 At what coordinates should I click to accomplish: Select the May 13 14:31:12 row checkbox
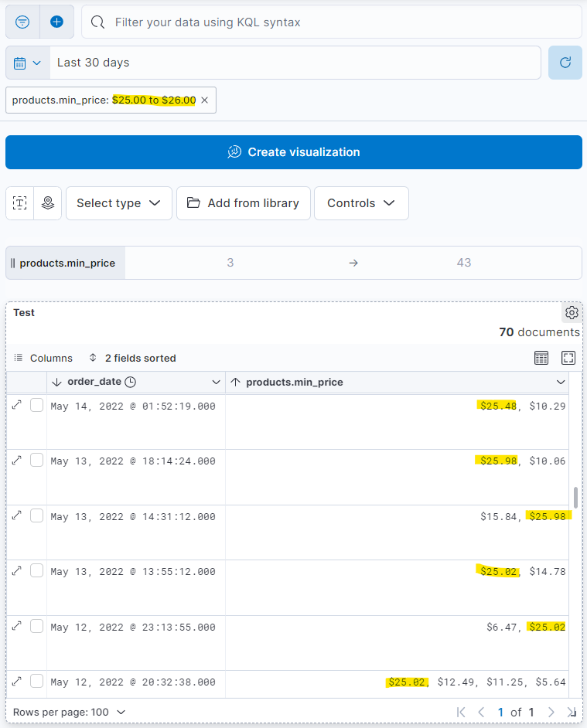point(36,515)
